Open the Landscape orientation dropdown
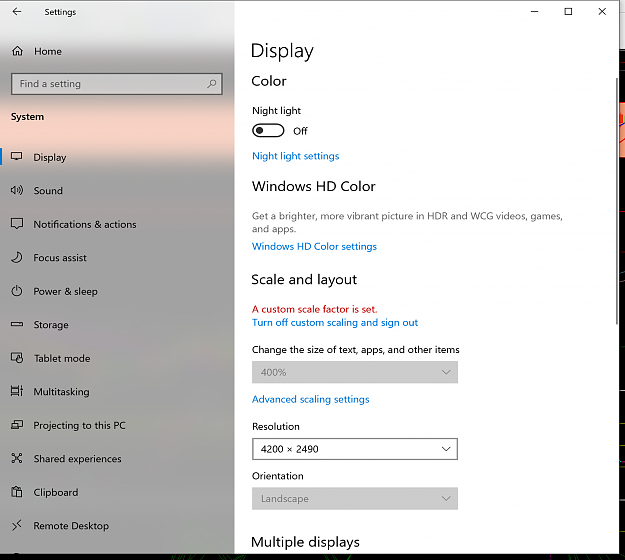 point(355,498)
